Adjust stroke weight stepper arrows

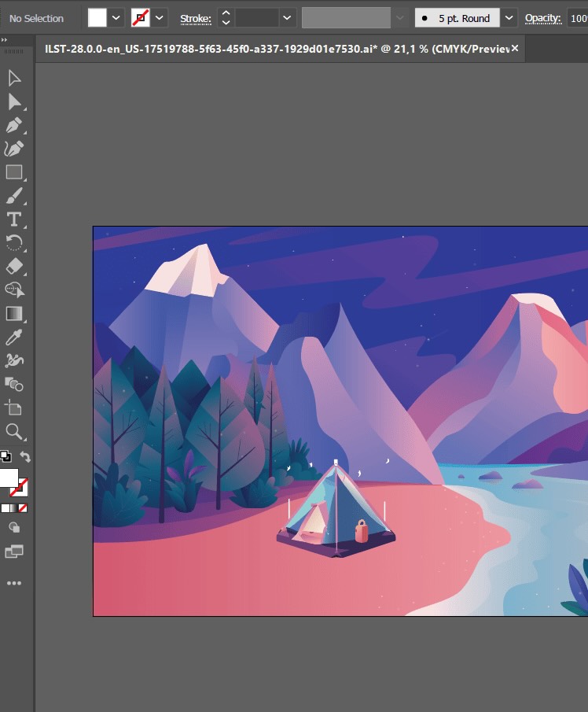pyautogui.click(x=226, y=18)
